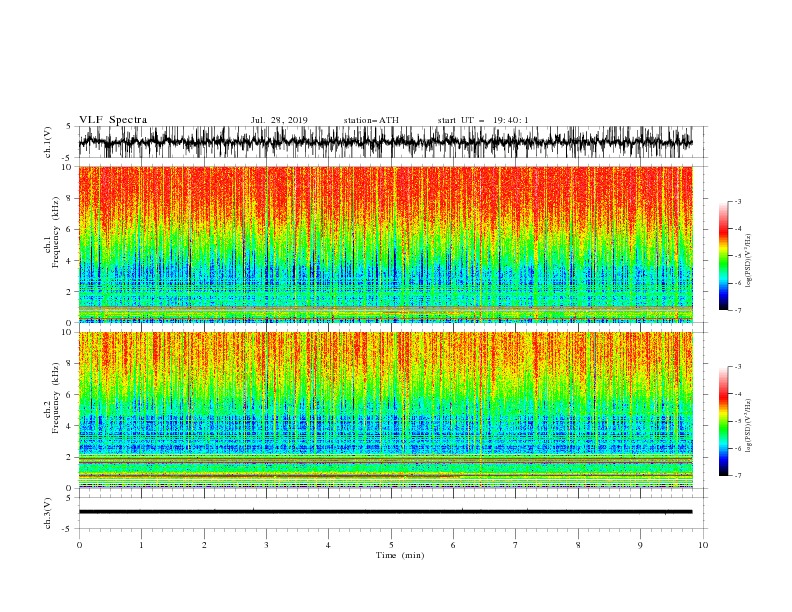Click the "-7" tick of the upper colorbar
The image size is (792, 612).
click(x=738, y=310)
